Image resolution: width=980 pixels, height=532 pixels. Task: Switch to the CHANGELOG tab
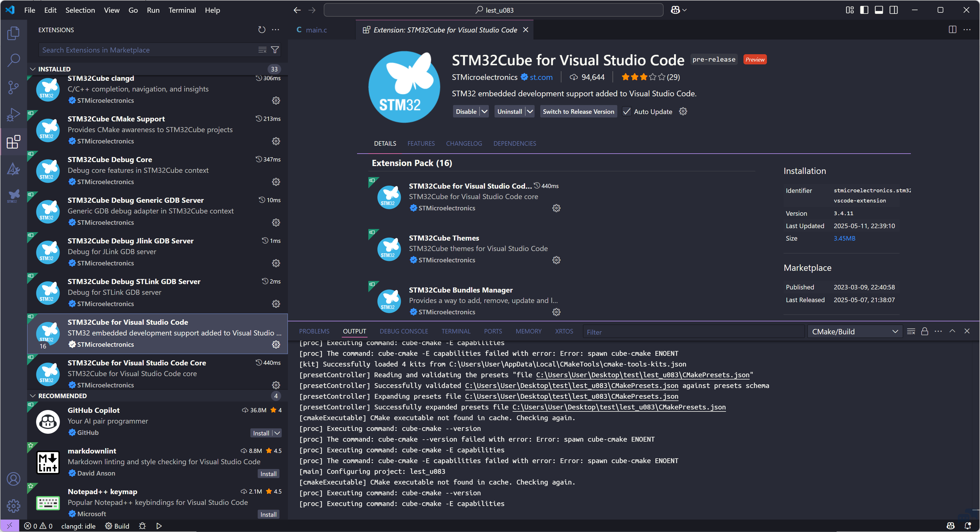click(x=464, y=143)
